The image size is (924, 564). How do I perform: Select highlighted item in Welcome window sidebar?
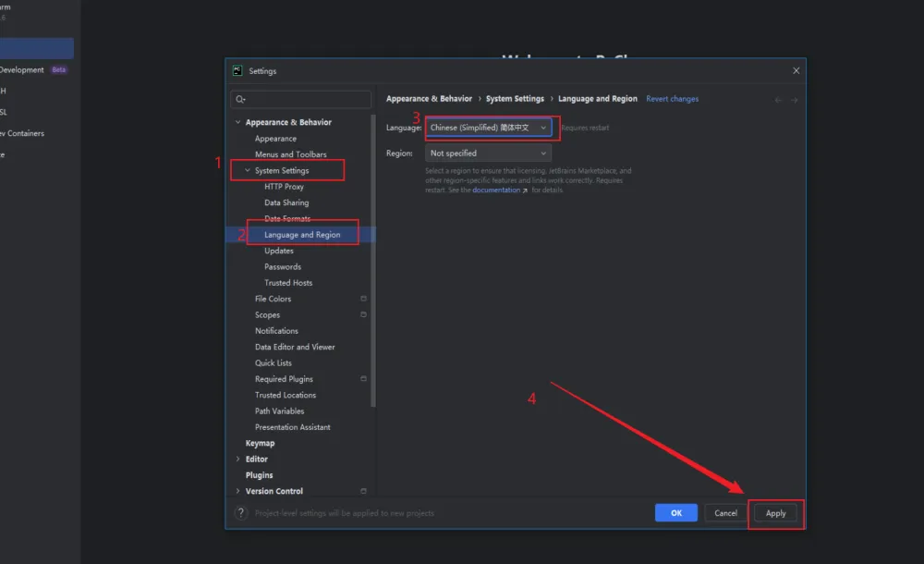click(x=37, y=48)
